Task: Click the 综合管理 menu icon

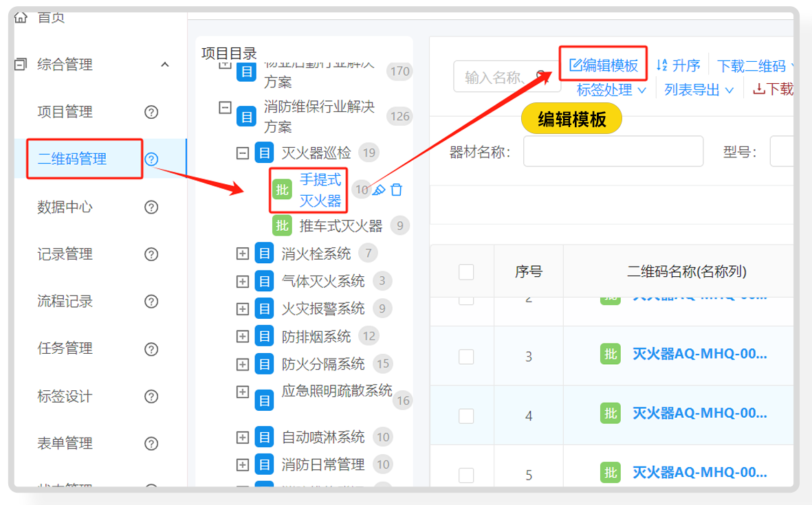Action: click(x=21, y=64)
